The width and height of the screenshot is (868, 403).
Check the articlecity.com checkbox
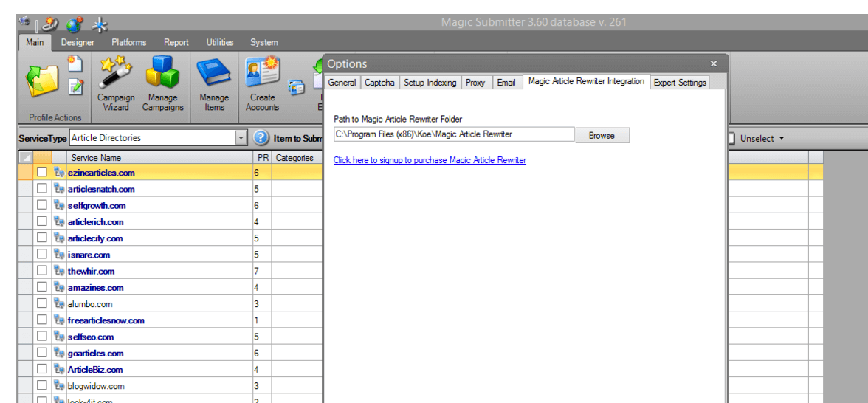point(42,238)
